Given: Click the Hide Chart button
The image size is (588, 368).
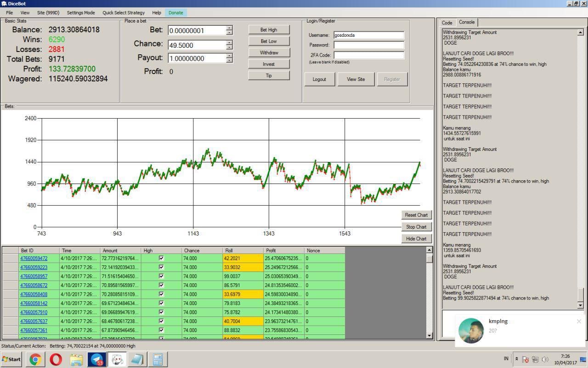Looking at the screenshot, I should click(x=416, y=239).
